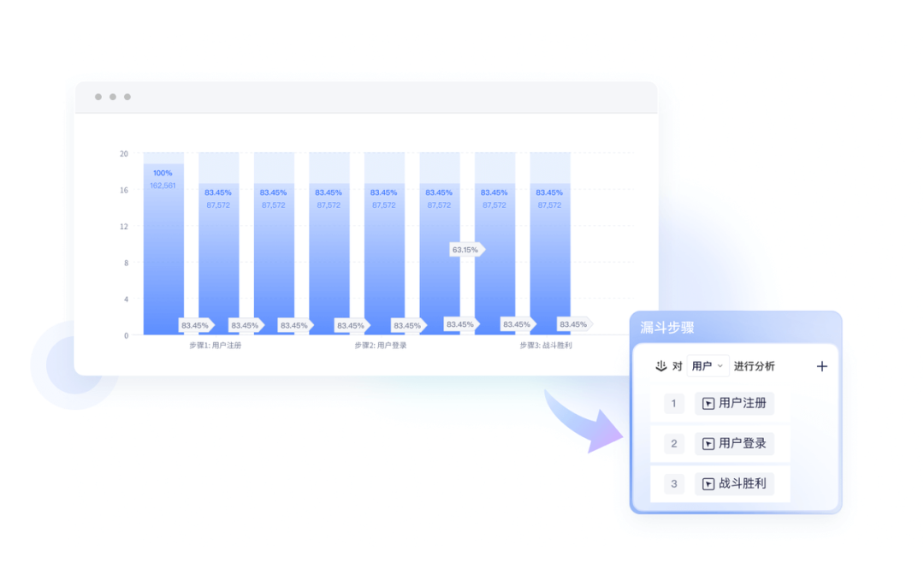Image resolution: width=924 pixels, height=580 pixels.
Task: Select the 战斗胜利 step chip
Action: pos(734,483)
